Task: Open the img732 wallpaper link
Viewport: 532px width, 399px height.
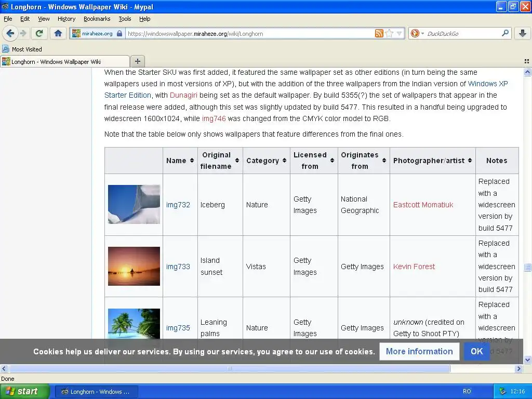Action: click(178, 205)
